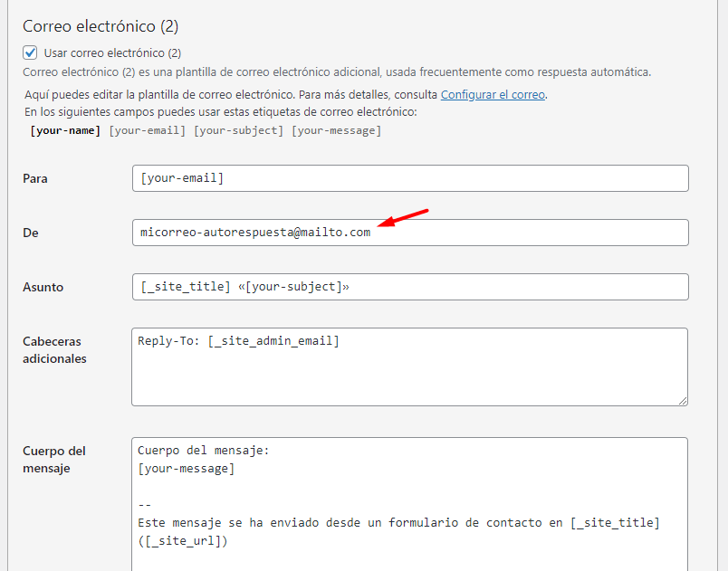Click the [your-name] mail tag
Image resolution: width=728 pixels, height=571 pixels.
65,131
